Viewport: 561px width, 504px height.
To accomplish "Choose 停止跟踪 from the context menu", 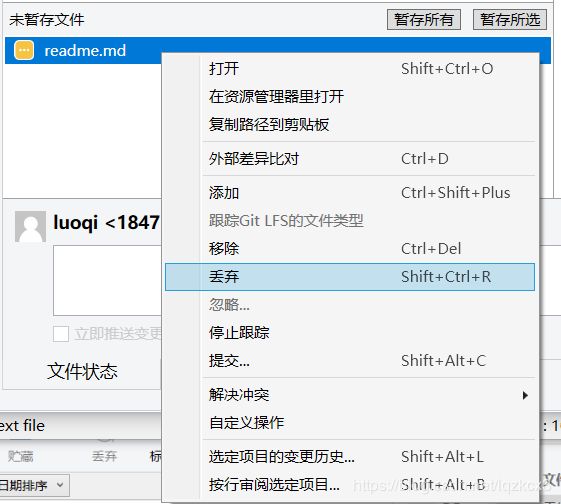I will pos(350,333).
